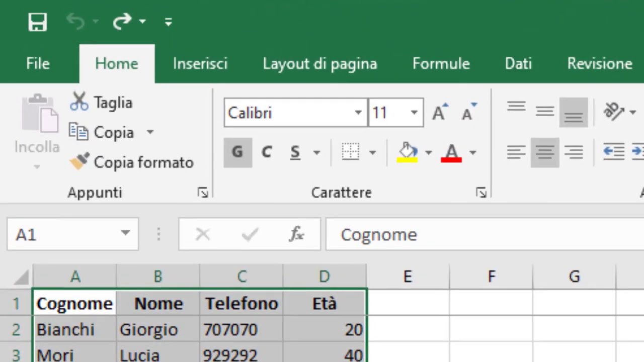The width and height of the screenshot is (644, 362).
Task: Click the fx insert function icon
Action: [x=296, y=234]
